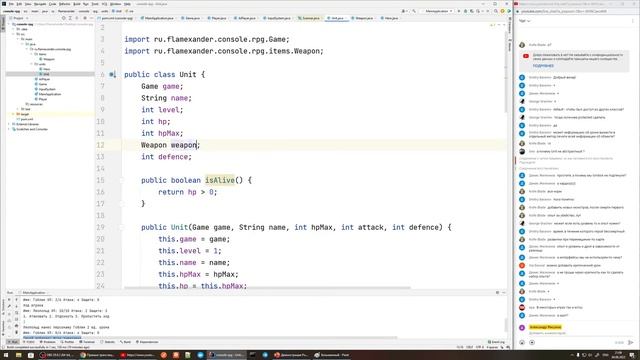Expand all icon in Project panel header

coord(70,18)
